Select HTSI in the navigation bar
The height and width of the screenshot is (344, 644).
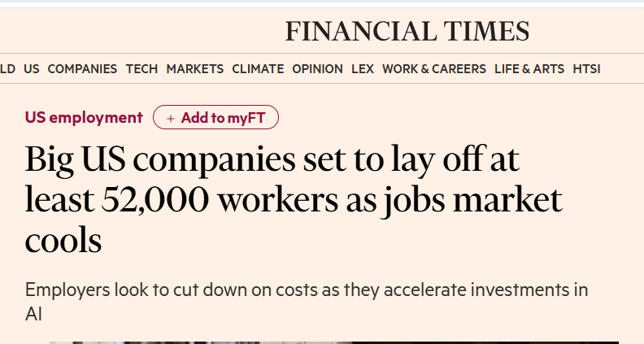[586, 69]
